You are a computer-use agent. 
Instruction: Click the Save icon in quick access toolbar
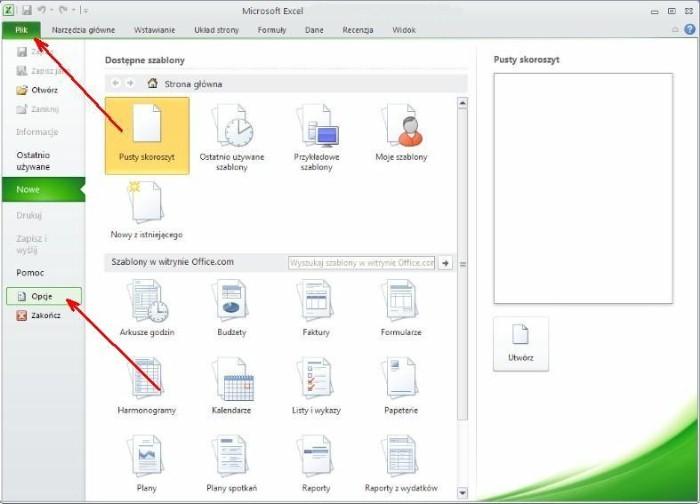[x=26, y=10]
